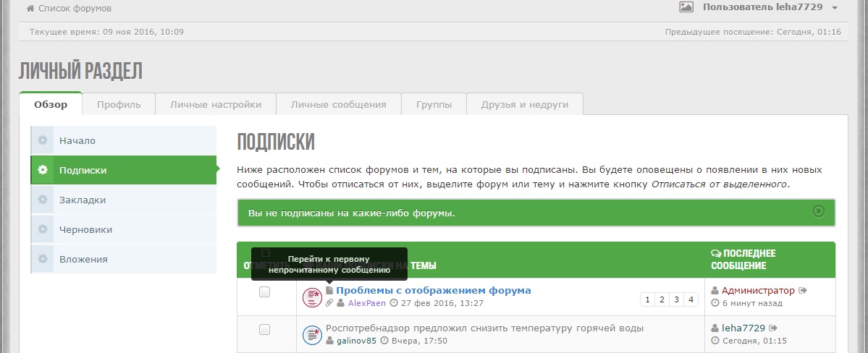Image resolution: width=868 pixels, height=353 pixels.
Task: Tick the checkbox for the Роспотребнадзор topic
Action: [265, 330]
